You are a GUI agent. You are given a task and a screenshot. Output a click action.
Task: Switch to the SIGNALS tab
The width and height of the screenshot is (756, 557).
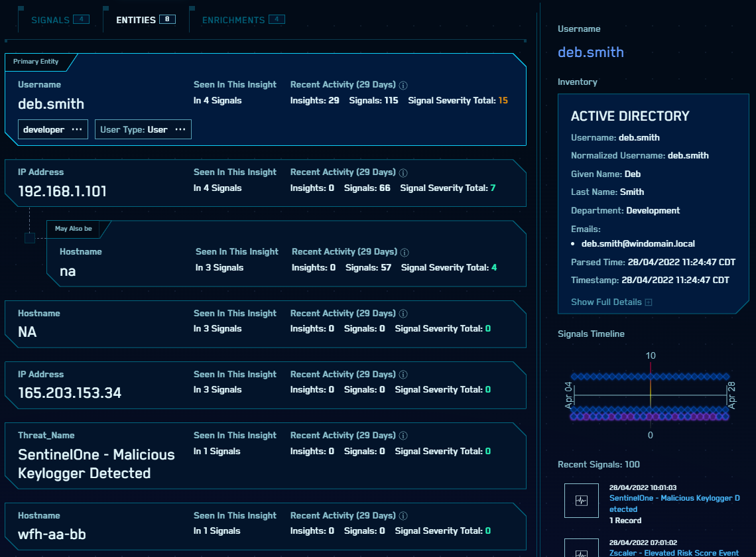pos(50,19)
